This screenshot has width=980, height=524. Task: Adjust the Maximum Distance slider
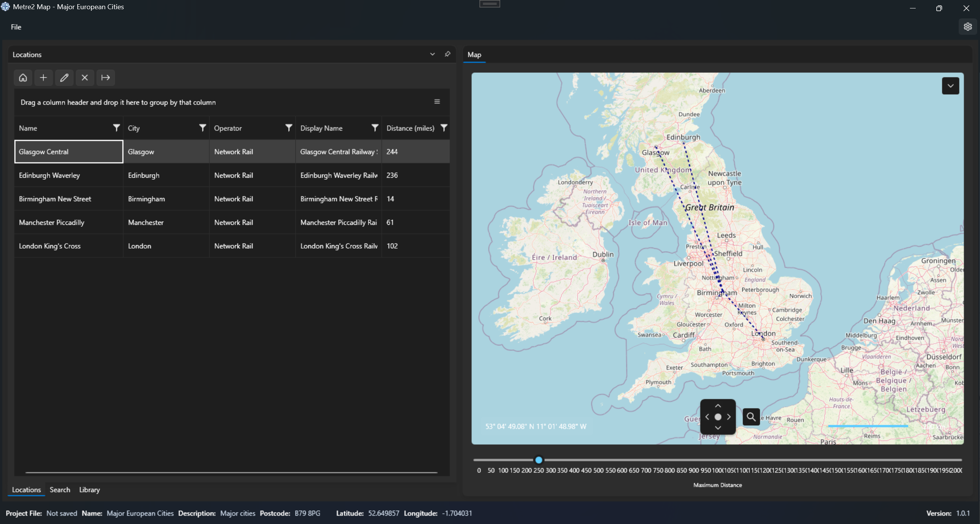pos(538,460)
